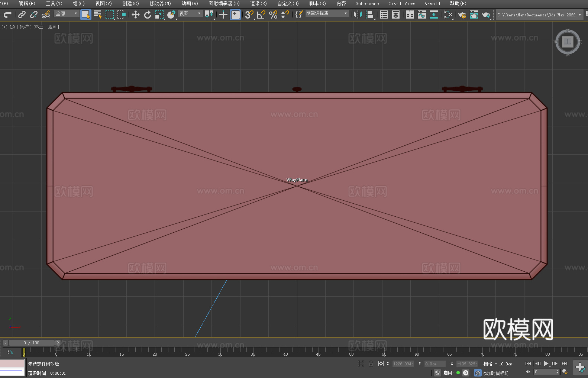The width and height of the screenshot is (588, 378).
Task: Click the ViewCube in the viewport
Action: (568, 42)
